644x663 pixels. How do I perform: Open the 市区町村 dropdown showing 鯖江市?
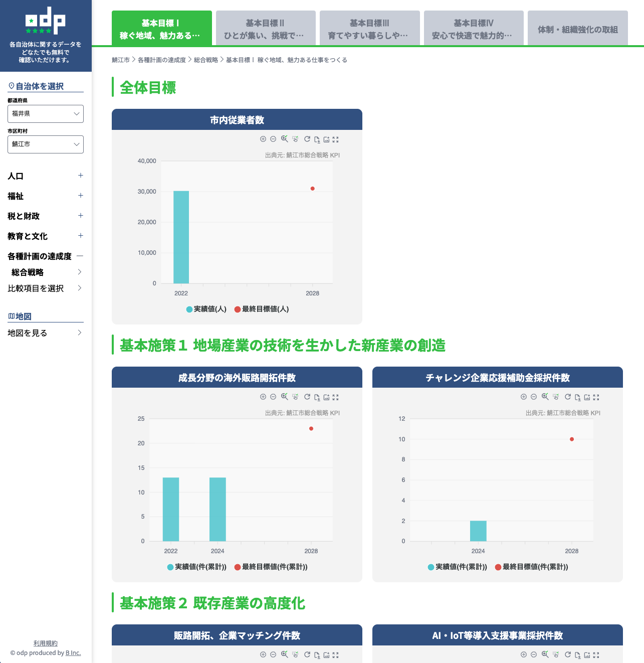46,144
